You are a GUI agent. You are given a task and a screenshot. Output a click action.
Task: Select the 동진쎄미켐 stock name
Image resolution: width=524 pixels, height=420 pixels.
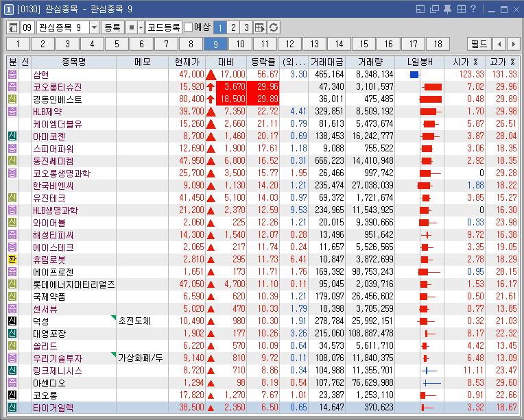click(x=53, y=161)
